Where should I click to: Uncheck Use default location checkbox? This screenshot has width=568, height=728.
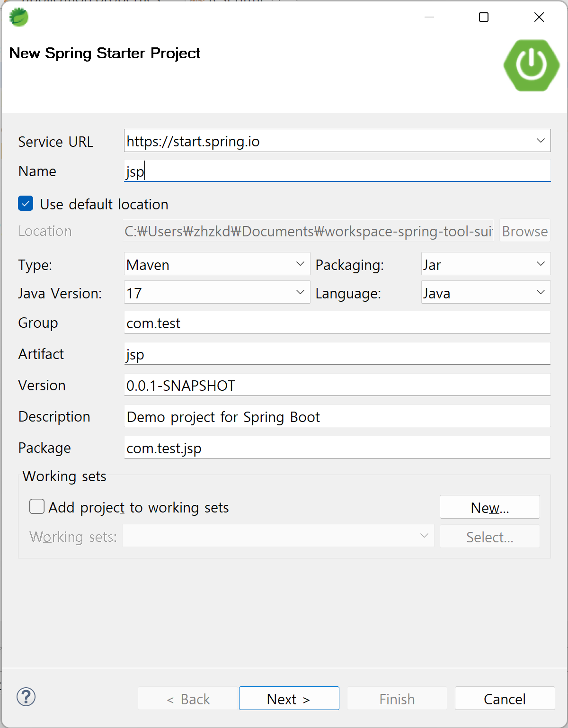point(26,204)
